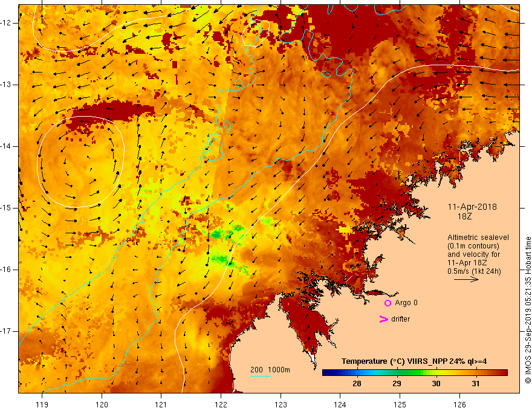Click the 0.5m/s velocity scale arrow
This screenshot has height=411, width=532.
(466, 279)
